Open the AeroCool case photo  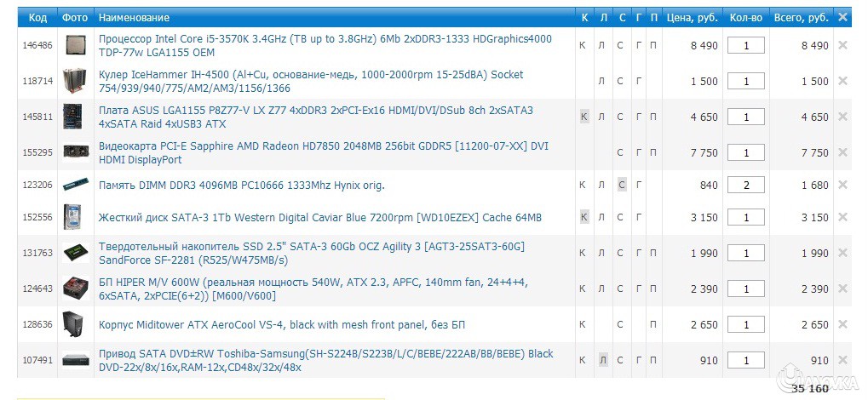tap(72, 324)
